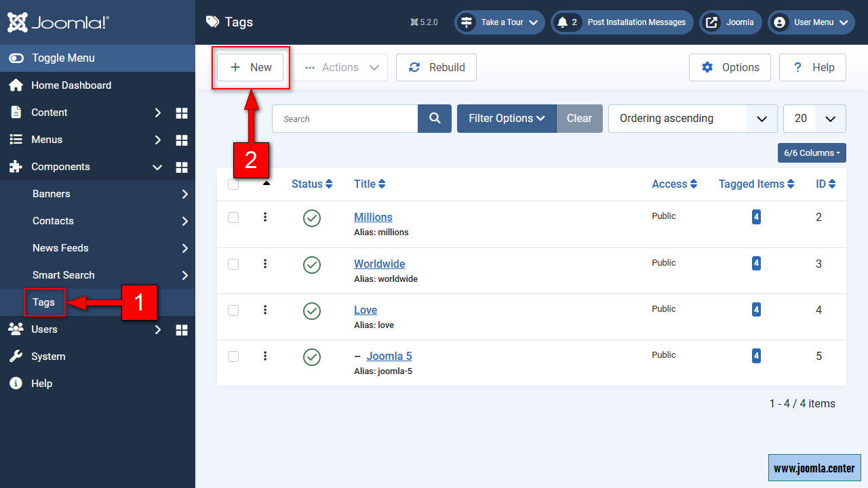
Task: Sort by Status column
Action: (x=312, y=184)
